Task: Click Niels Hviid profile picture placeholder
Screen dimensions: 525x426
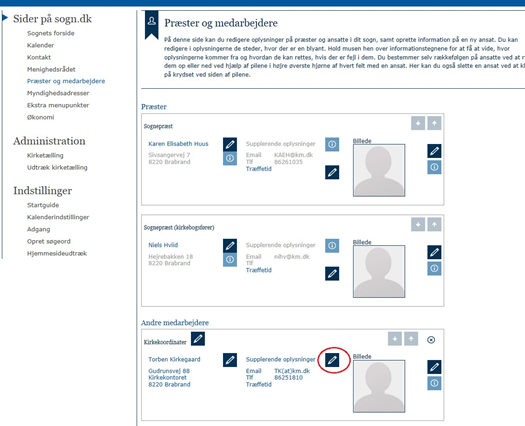Action: (x=379, y=271)
